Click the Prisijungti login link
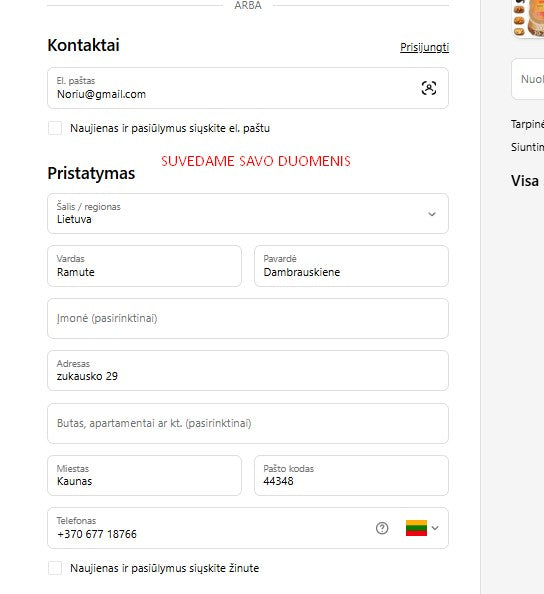Viewport: 544px width, 594px height. point(424,47)
